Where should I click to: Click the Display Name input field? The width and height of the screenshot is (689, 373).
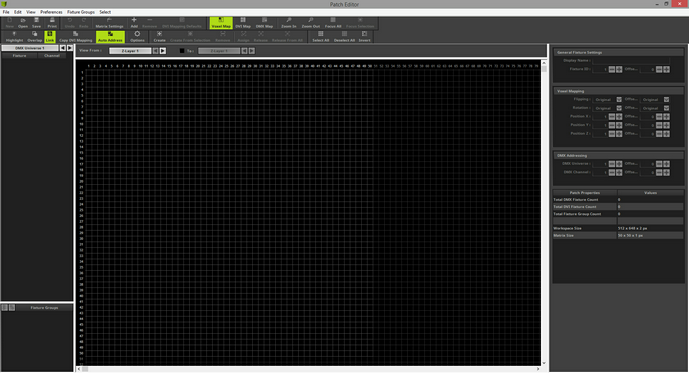coord(631,61)
